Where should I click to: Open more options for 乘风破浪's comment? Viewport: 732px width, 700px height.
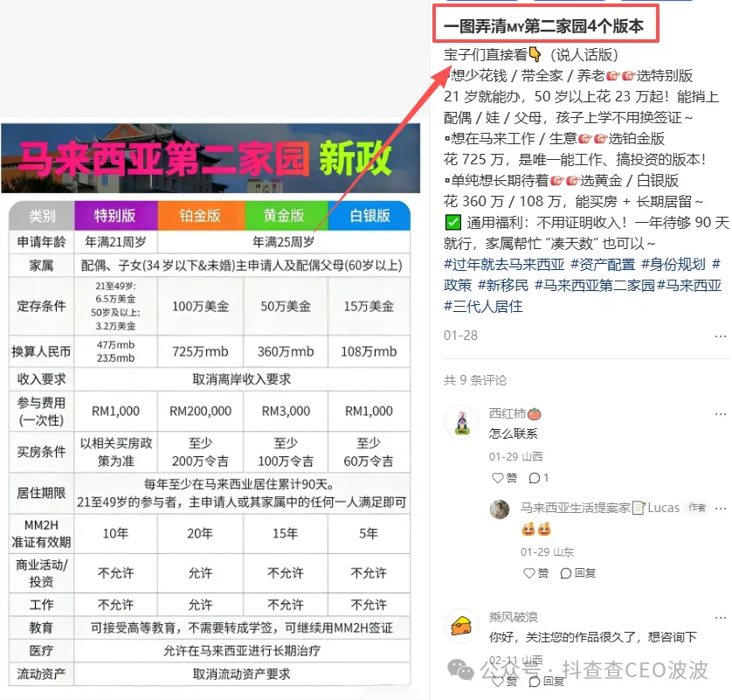720,617
